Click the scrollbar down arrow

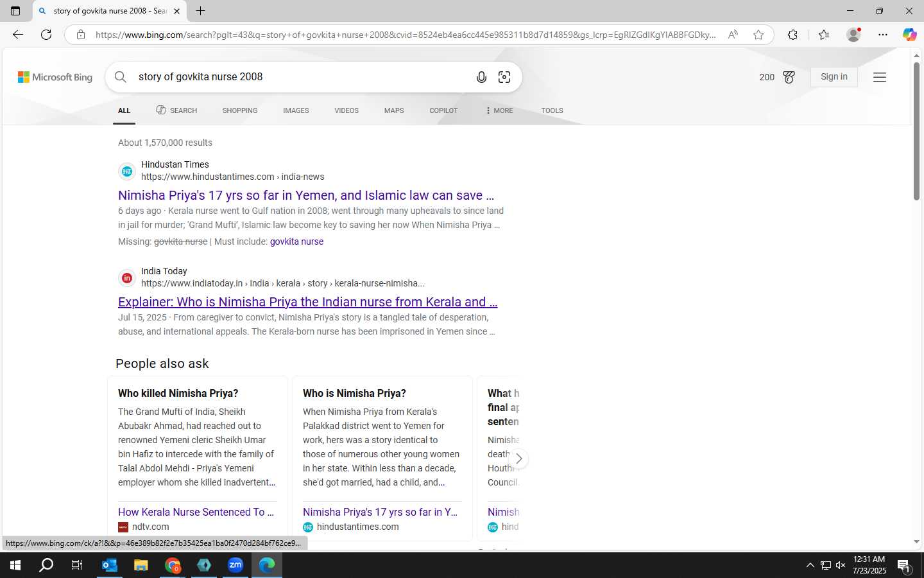(916, 542)
